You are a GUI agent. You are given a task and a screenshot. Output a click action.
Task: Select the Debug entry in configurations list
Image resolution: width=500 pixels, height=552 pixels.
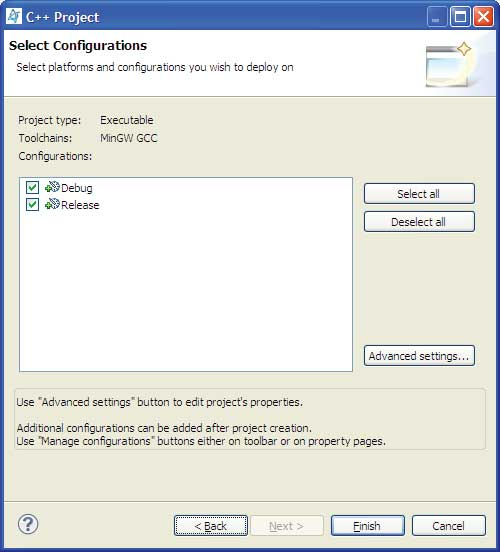click(76, 188)
